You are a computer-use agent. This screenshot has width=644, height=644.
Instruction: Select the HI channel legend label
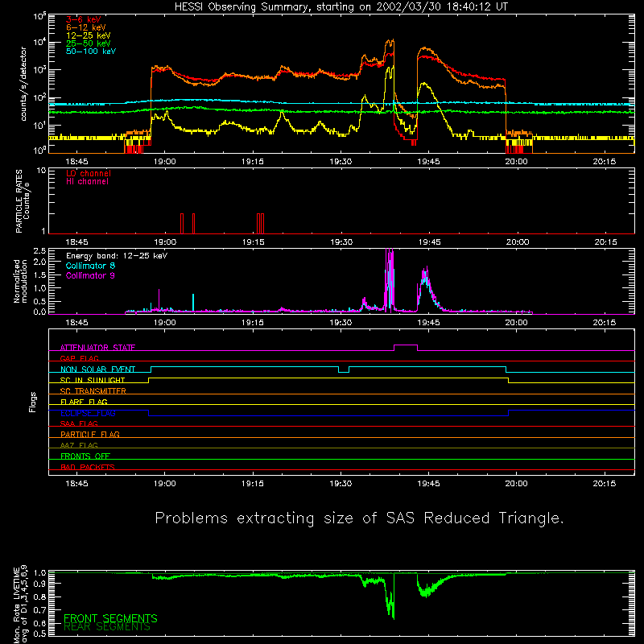(87, 182)
